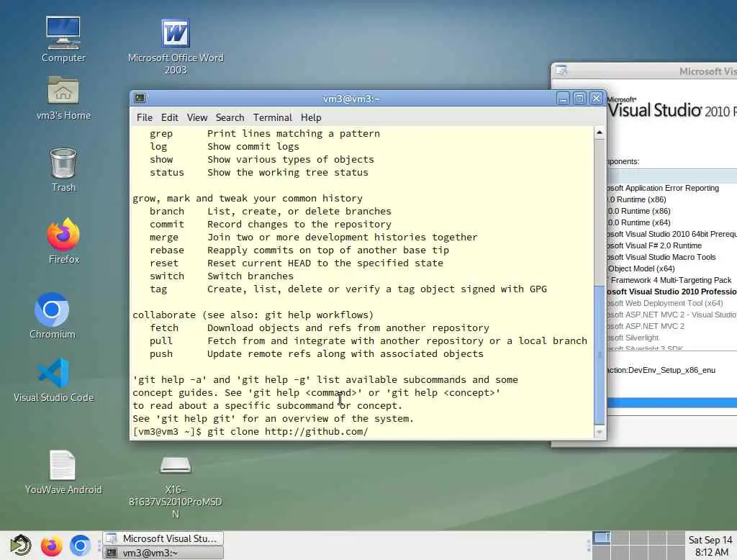
Task: Open the YouWave Android file icon
Action: pos(63,472)
